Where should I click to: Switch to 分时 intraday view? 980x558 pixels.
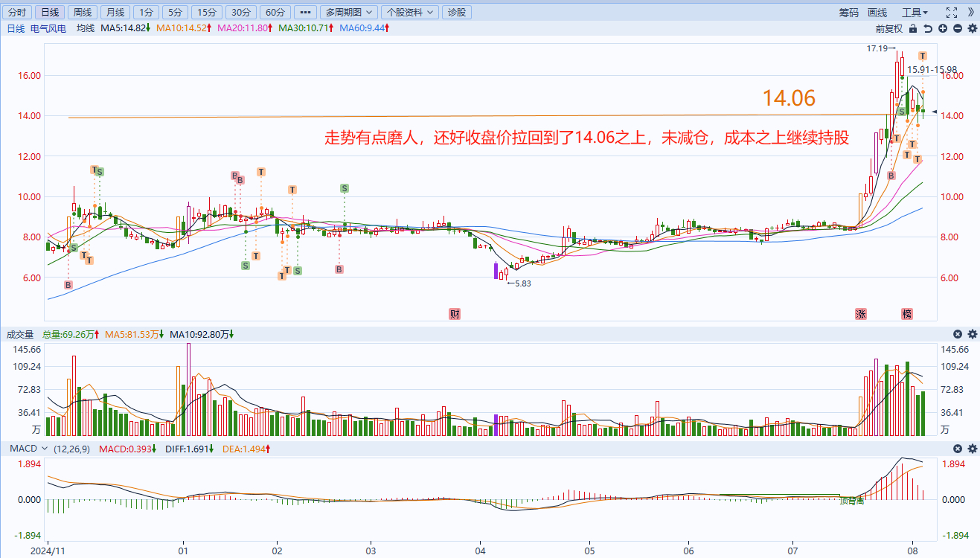pyautogui.click(x=18, y=12)
